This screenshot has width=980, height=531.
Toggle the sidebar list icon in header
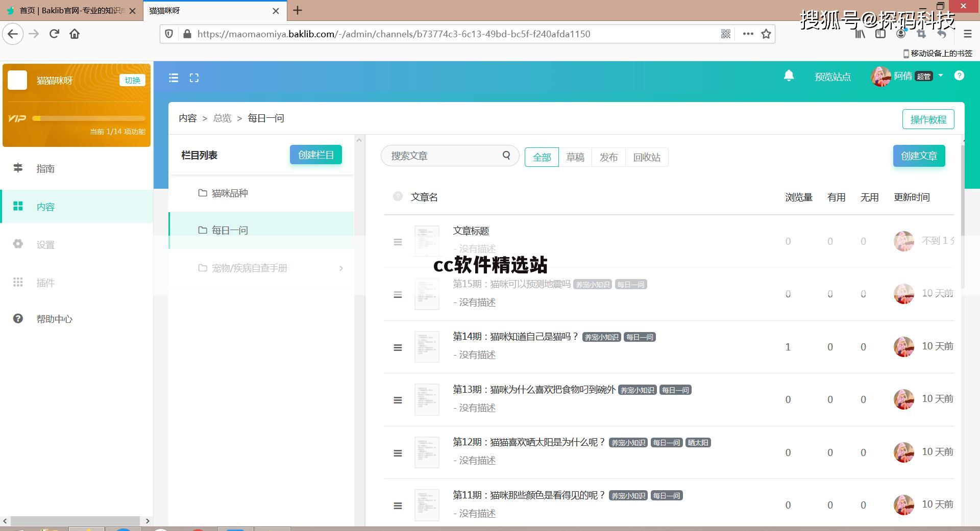(x=174, y=78)
